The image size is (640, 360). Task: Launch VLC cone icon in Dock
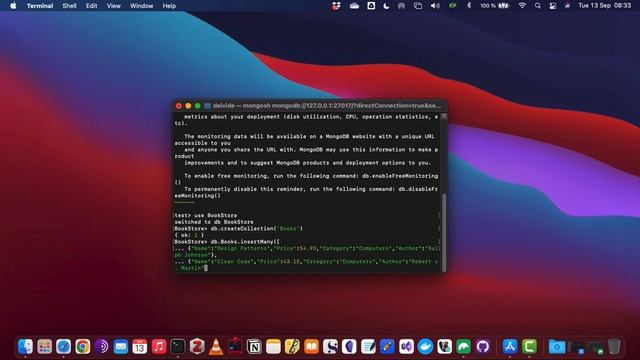click(216, 347)
